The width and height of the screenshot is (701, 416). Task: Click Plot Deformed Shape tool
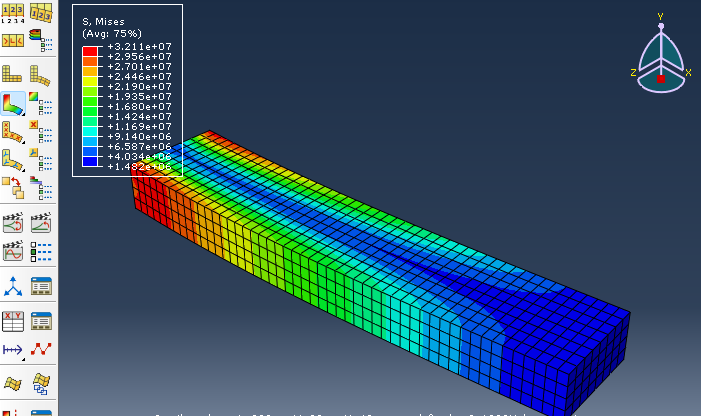(40, 76)
